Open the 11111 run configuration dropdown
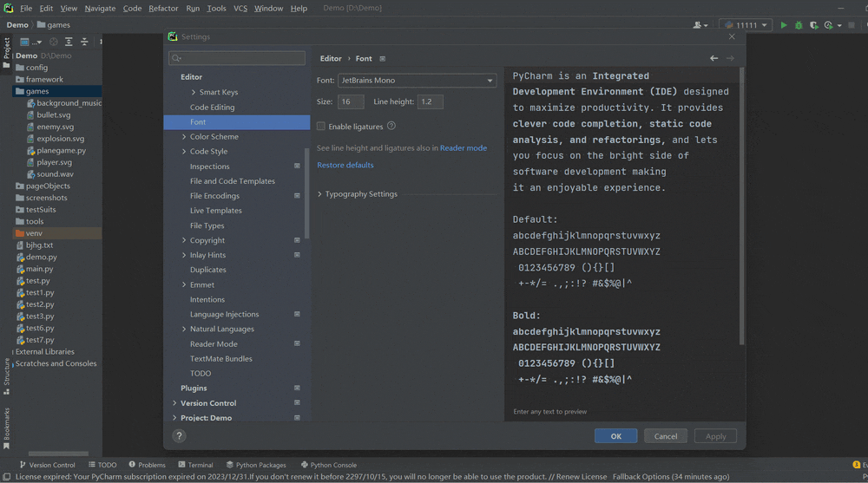The height and width of the screenshot is (483, 868). pyautogui.click(x=746, y=25)
